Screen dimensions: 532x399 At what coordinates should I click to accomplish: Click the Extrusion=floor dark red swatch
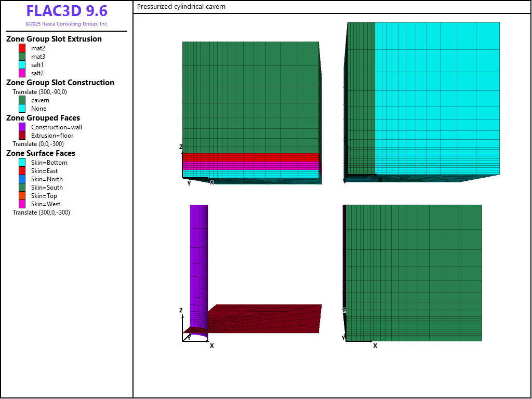(x=22, y=136)
